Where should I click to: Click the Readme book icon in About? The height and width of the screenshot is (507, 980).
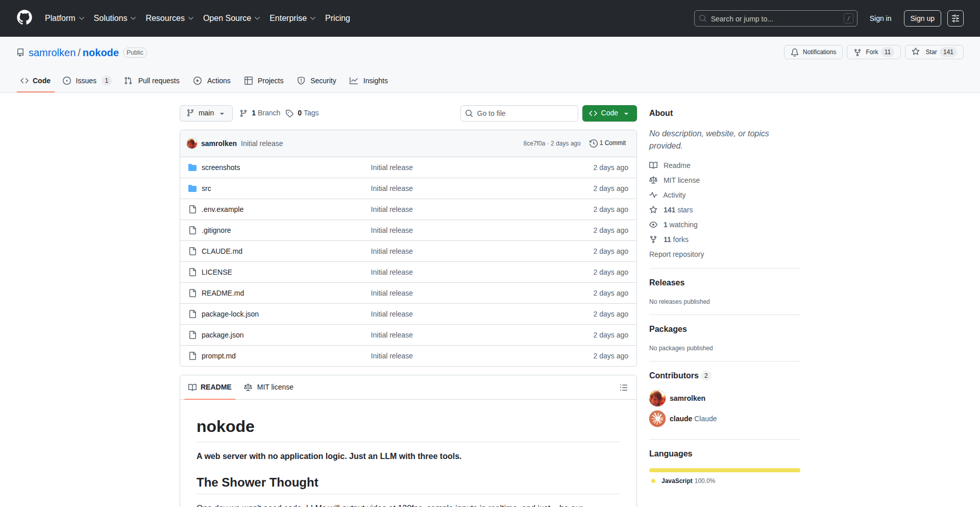pos(653,165)
